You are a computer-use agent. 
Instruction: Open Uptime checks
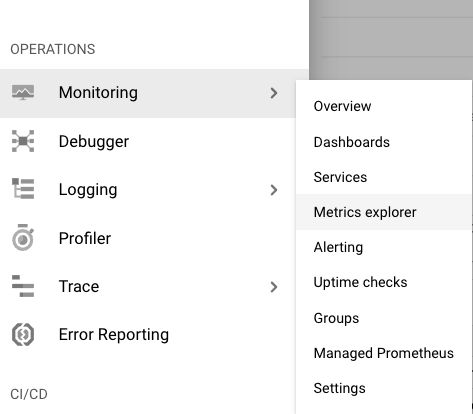(383, 282)
